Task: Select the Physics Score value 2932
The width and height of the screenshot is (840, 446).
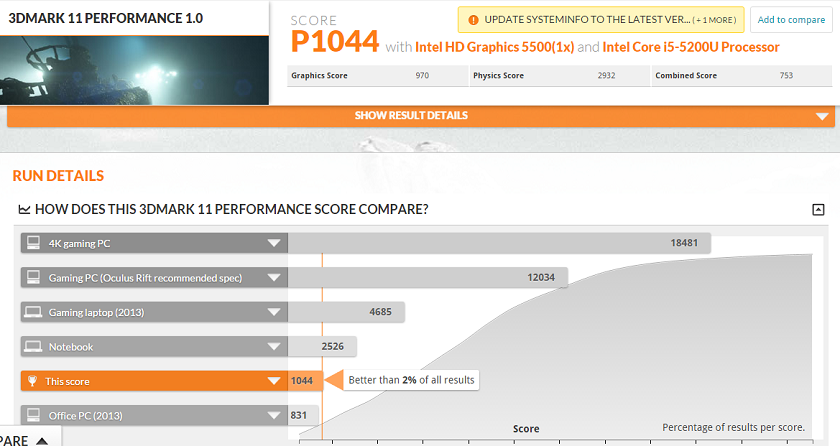Action: pyautogui.click(x=606, y=75)
